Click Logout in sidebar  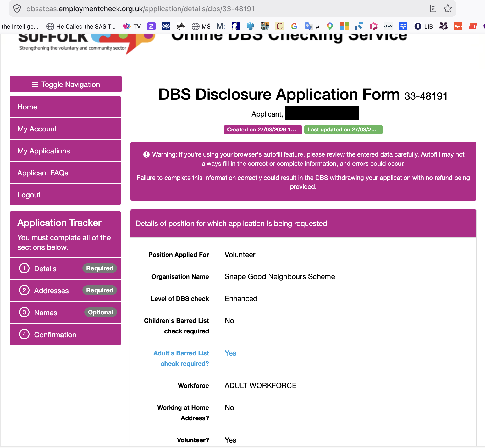pyautogui.click(x=65, y=195)
